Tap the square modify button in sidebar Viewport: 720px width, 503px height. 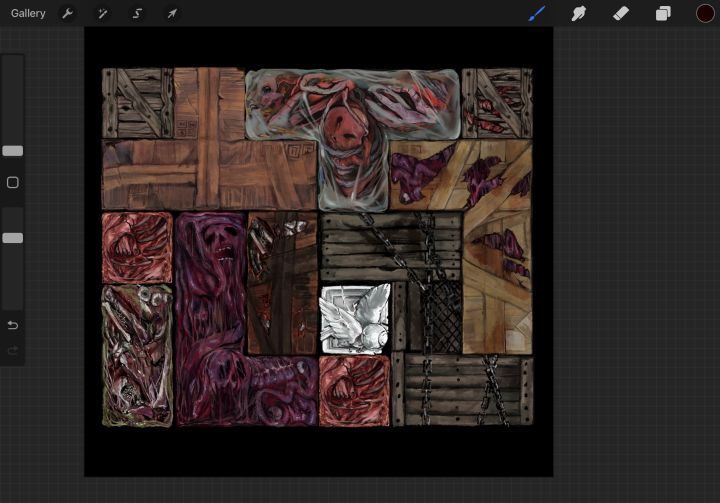(13, 182)
